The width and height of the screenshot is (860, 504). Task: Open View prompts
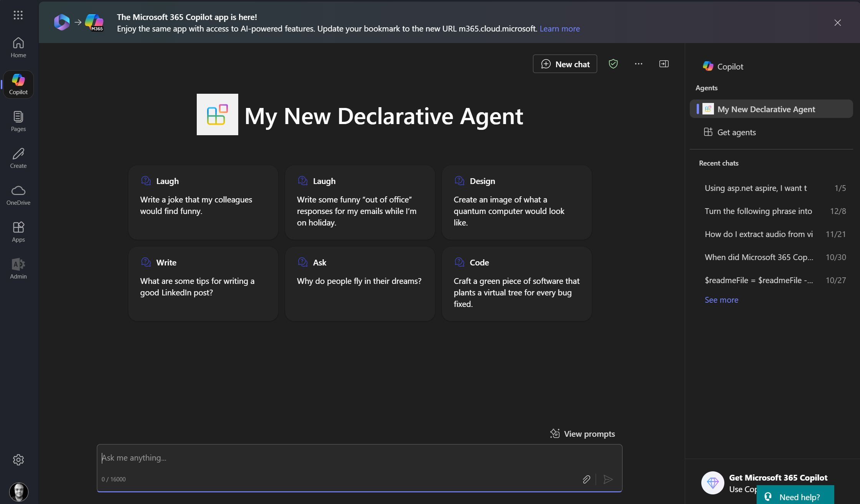click(x=583, y=433)
